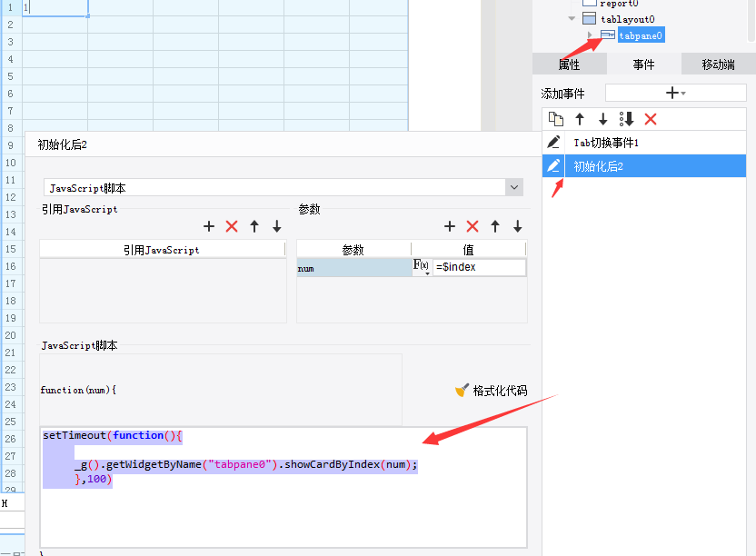756x556 pixels.
Task: Delete referenced JavaScript entry with red X
Action: pos(232,226)
